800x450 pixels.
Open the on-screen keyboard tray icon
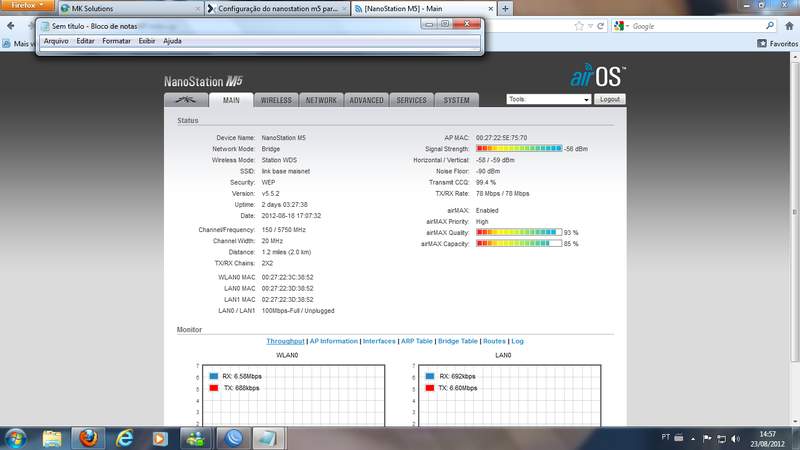tap(679, 438)
